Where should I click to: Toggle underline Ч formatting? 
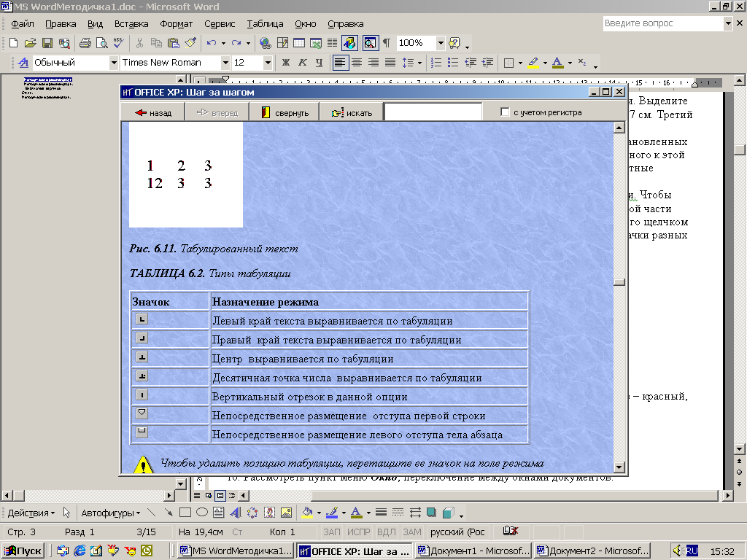tap(320, 63)
